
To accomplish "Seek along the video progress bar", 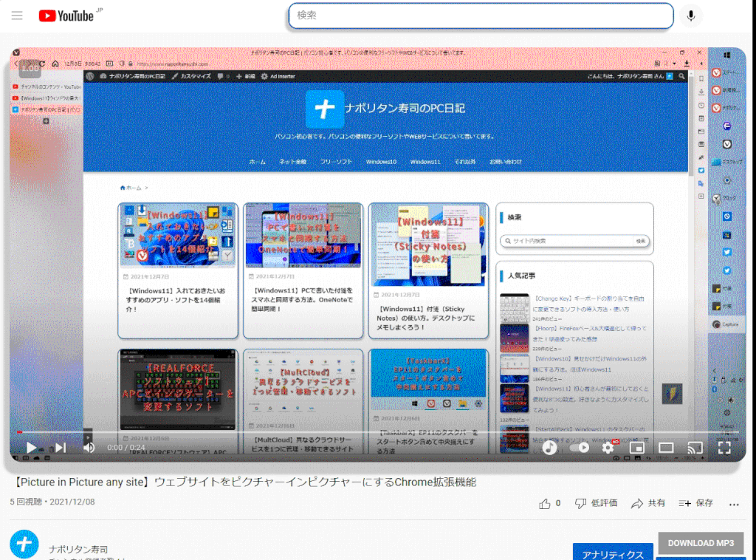I will [377, 432].
